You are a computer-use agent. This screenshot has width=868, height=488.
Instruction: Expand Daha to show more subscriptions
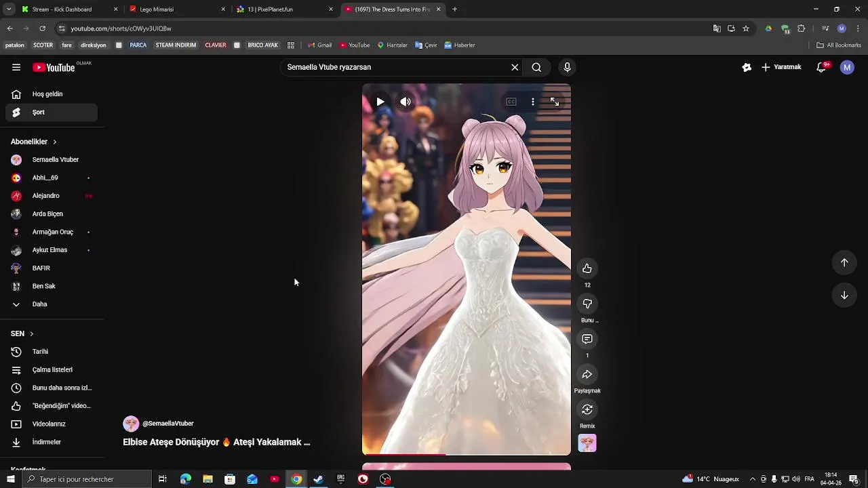52,304
